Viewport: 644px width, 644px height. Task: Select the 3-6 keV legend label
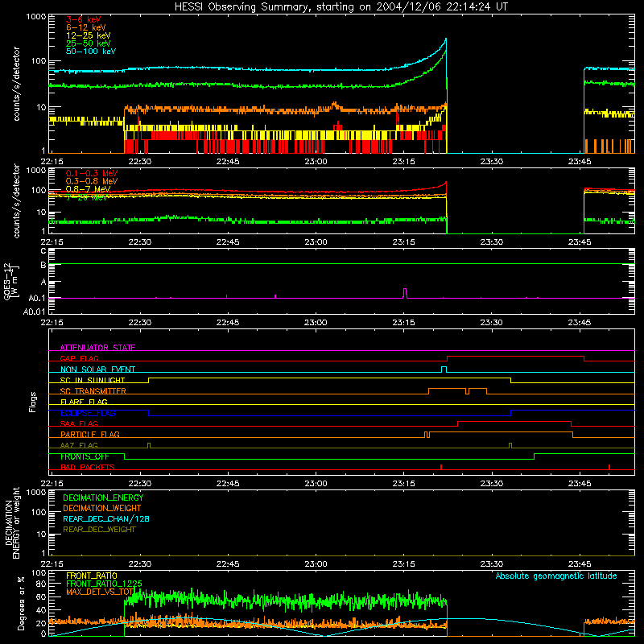(x=83, y=19)
